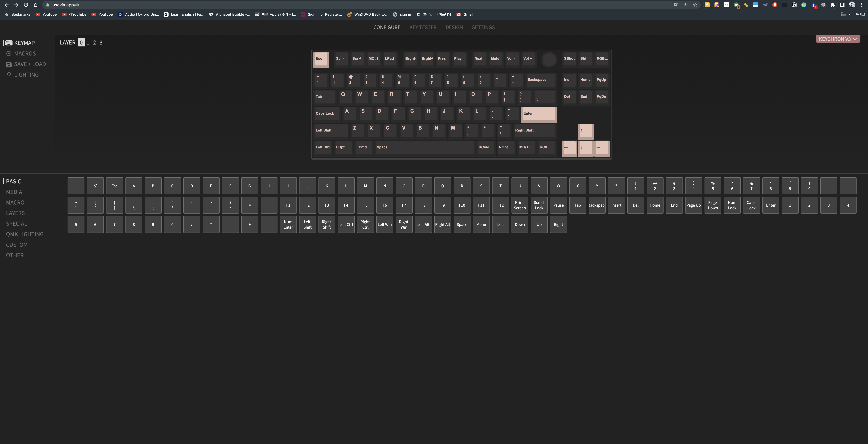Switch to layer 2
Screen dimensions: 868x444
coord(94,42)
